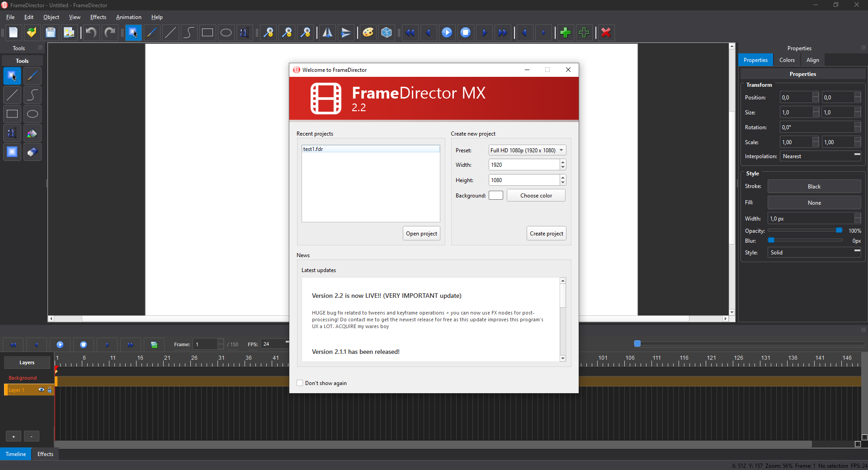Check the Don't show again checkbox
This screenshot has height=470, width=868.
click(300, 383)
